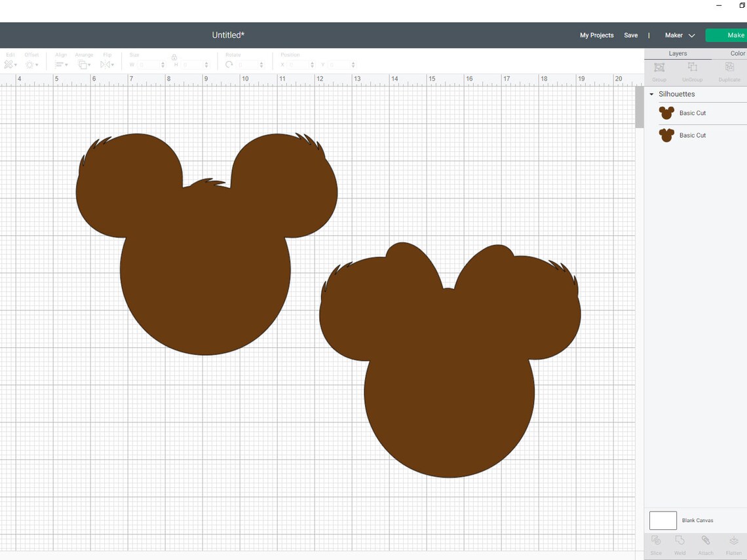
Task: Minimize the application window
Action: click(x=719, y=5)
